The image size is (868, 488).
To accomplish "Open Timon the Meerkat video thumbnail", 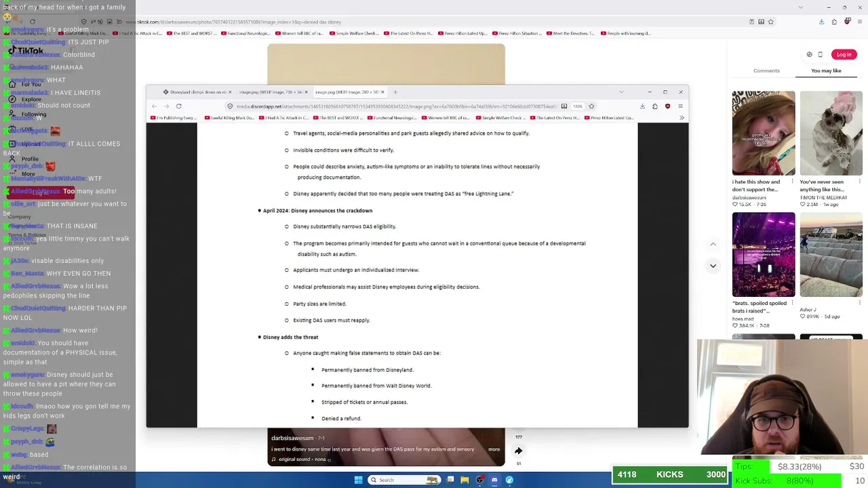I will coord(831,133).
